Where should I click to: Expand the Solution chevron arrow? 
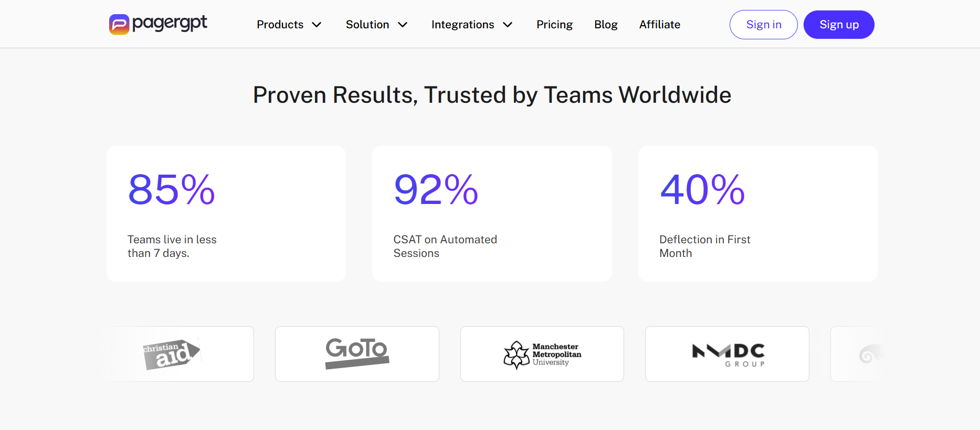coord(403,25)
